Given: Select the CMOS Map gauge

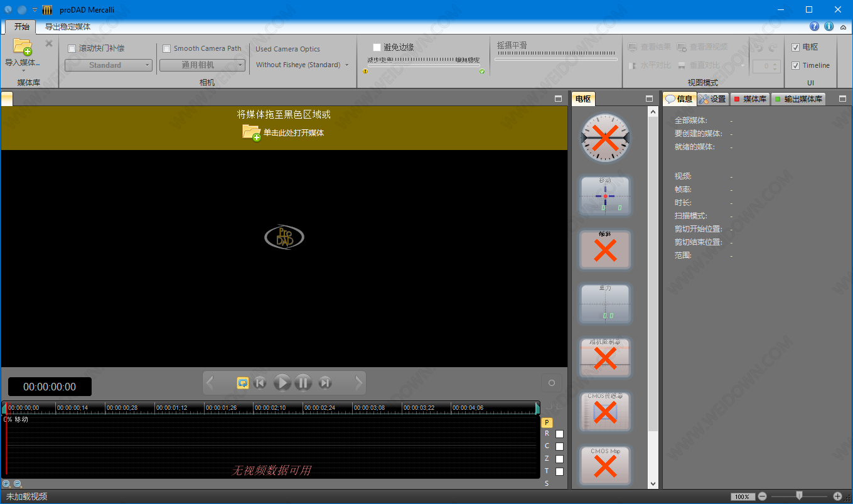Looking at the screenshot, I should [605, 466].
